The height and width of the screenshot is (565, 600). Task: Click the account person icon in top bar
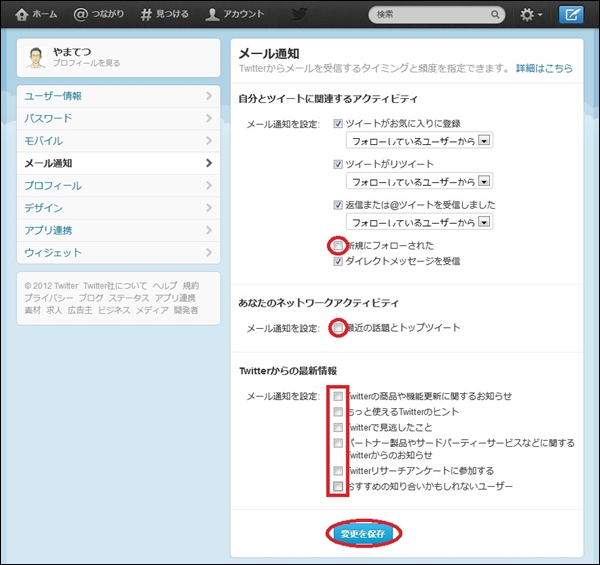click(x=212, y=15)
